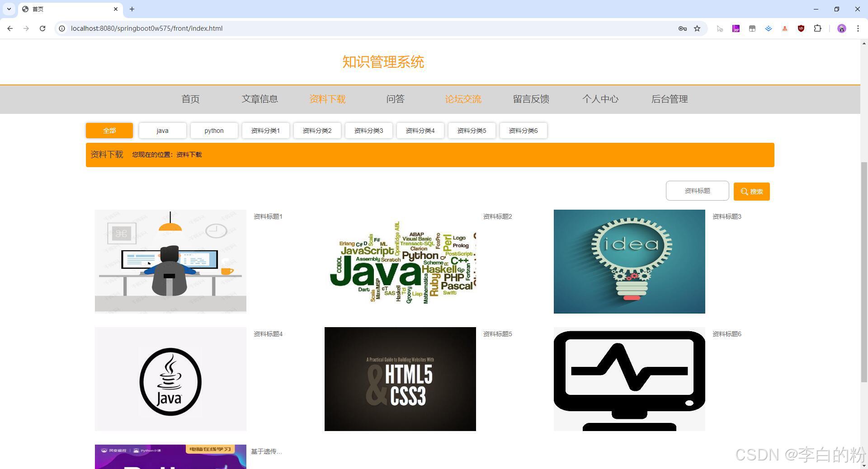Click the blue layered extension icon
Viewport: 868px width, 469px height.
[769, 28]
